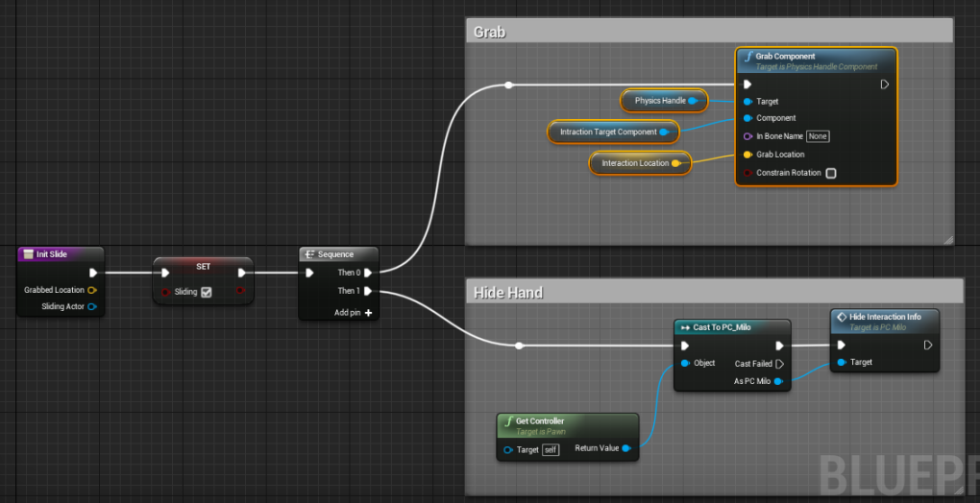Click the Grabbed Location output pin
Image resolution: width=980 pixels, height=503 pixels.
point(92,290)
